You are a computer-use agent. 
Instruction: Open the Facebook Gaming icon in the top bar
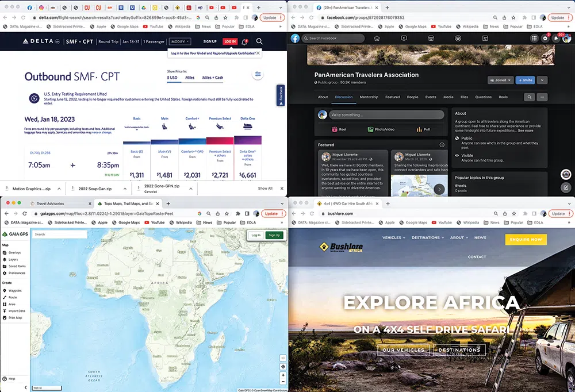click(485, 38)
